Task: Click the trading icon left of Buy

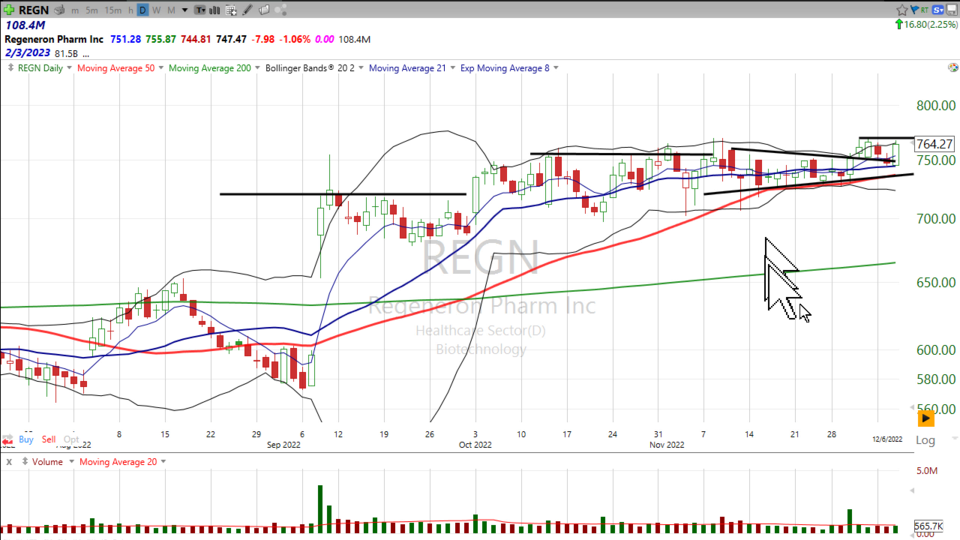Action: [8, 440]
